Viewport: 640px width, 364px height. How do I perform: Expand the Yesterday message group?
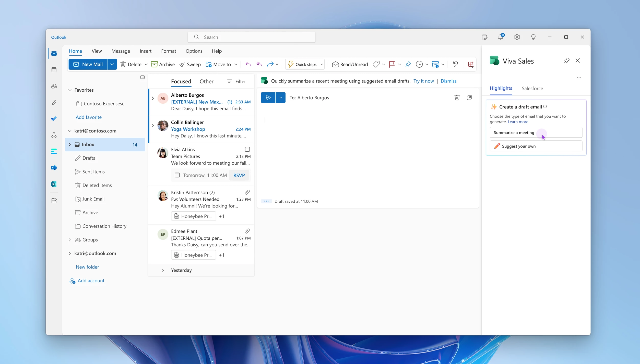coord(163,270)
